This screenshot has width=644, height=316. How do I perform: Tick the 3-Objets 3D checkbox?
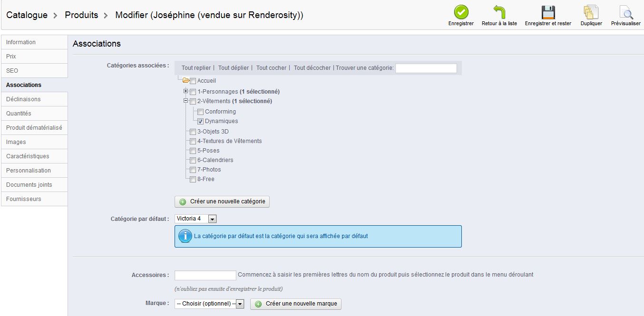(x=193, y=132)
